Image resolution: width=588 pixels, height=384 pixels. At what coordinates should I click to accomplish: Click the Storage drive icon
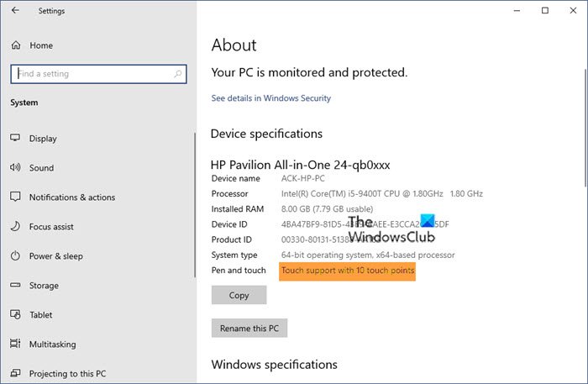[15, 286]
